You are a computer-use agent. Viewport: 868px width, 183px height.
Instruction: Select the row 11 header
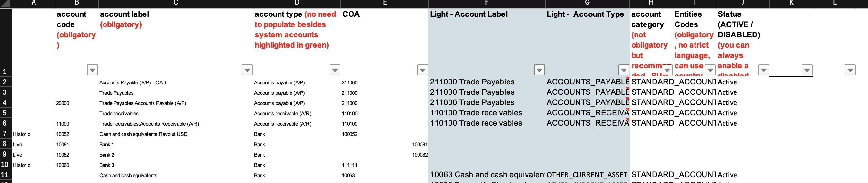click(5, 175)
